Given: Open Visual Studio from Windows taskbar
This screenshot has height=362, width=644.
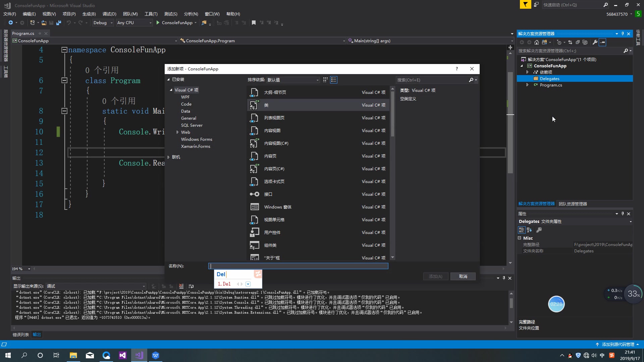Looking at the screenshot, I should click(x=139, y=355).
